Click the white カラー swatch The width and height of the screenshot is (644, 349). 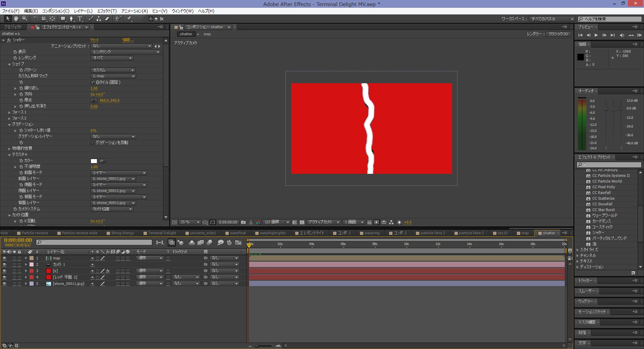(x=94, y=161)
